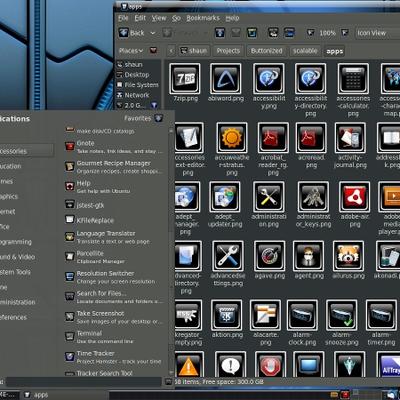Select the acrobat_reader_rg.png icon
This screenshot has width=400, height=400.
click(273, 138)
